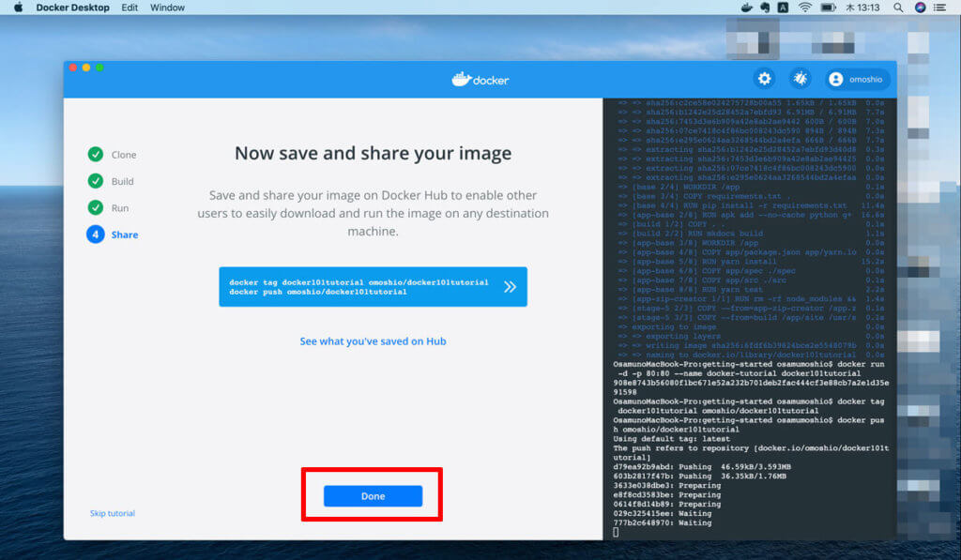Click the Wi-Fi status icon

pyautogui.click(x=804, y=8)
